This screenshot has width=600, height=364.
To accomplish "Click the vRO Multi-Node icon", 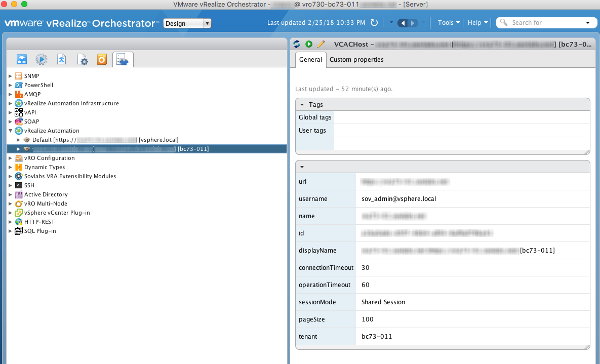I will (18, 204).
